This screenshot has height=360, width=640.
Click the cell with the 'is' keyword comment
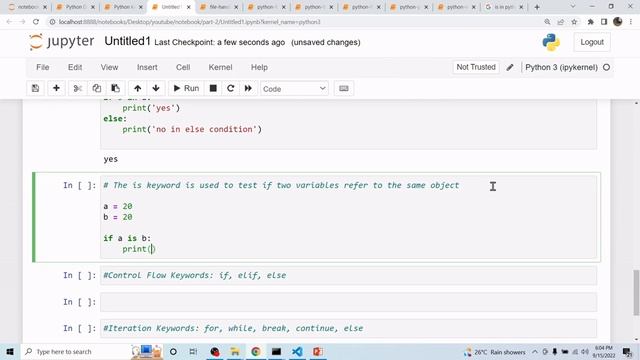point(348,217)
